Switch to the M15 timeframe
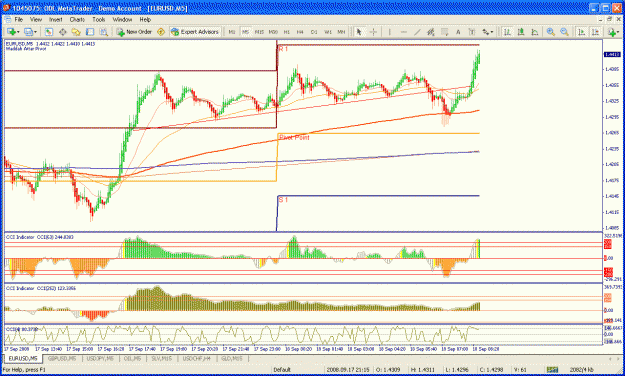Screen dimensions: 625x376 [x=259, y=32]
